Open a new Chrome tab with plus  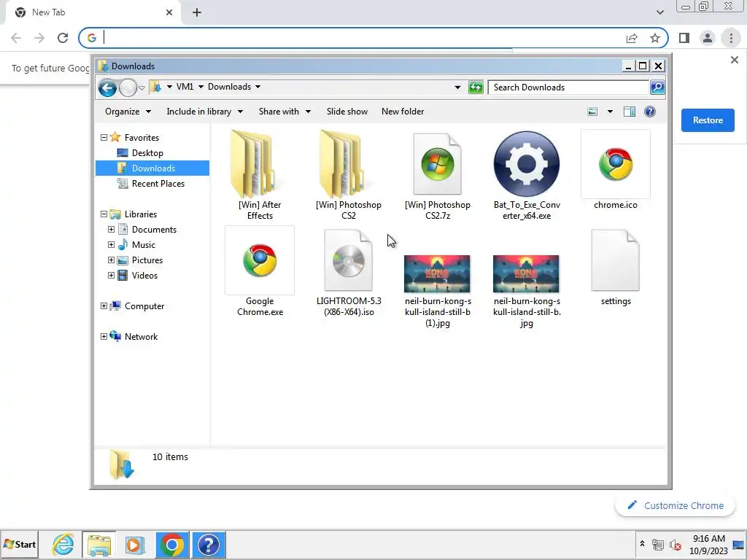point(197,12)
